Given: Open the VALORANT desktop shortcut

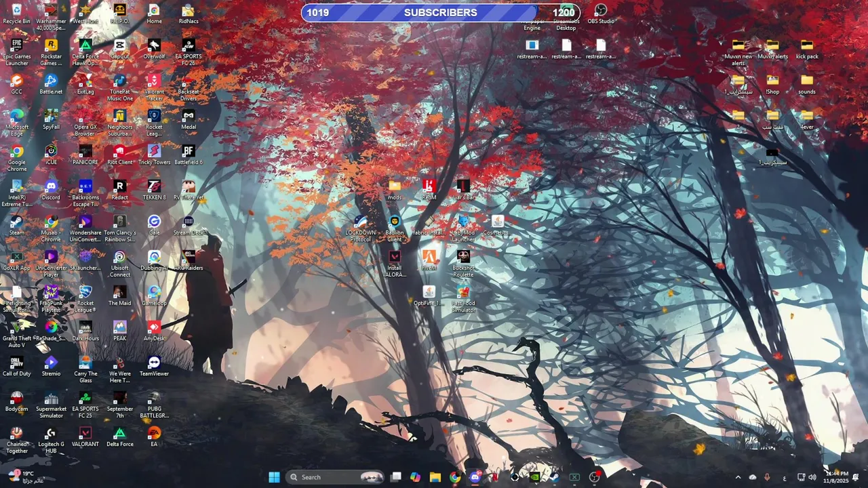Looking at the screenshot, I should pyautogui.click(x=85, y=436).
